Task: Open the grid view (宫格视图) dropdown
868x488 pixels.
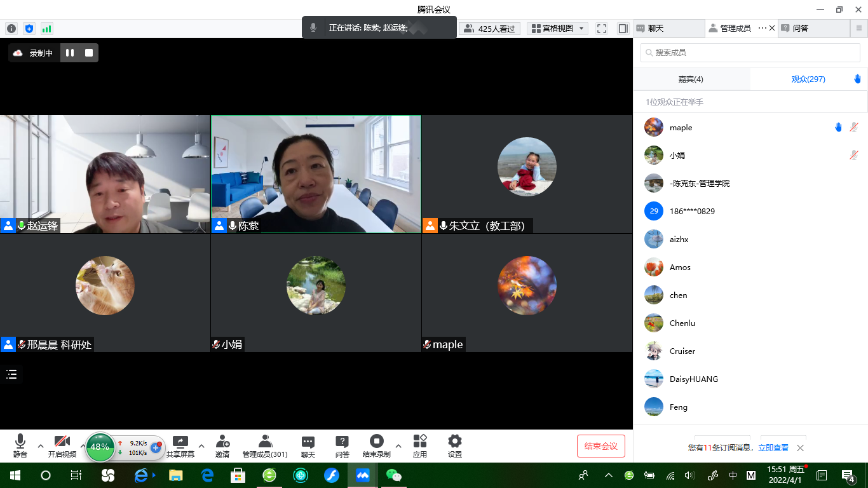Action: point(557,29)
